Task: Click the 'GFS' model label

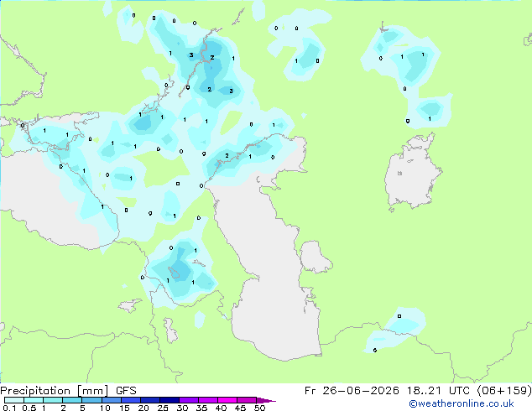Action: 126,391
